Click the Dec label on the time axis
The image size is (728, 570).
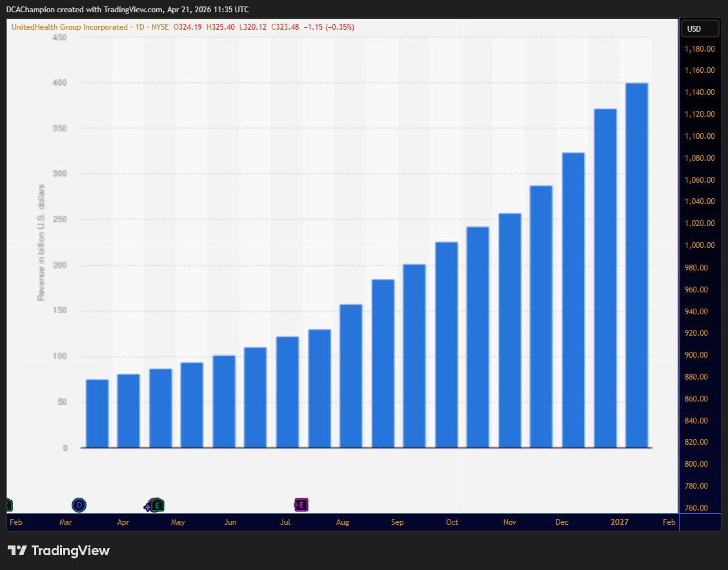tap(561, 522)
